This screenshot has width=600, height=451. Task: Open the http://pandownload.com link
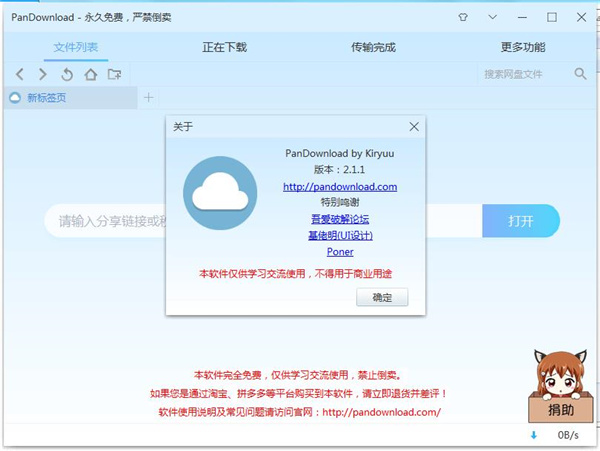(x=340, y=186)
